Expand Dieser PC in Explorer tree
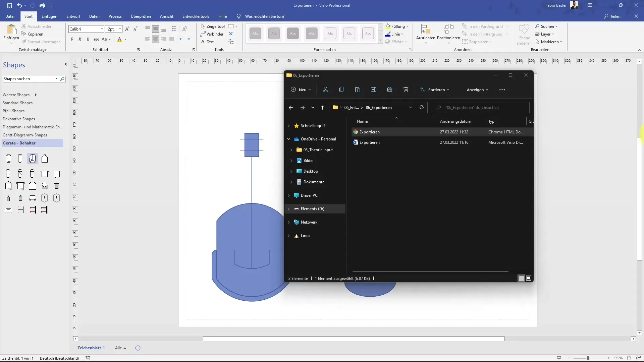The height and width of the screenshot is (362, 644). click(x=289, y=195)
